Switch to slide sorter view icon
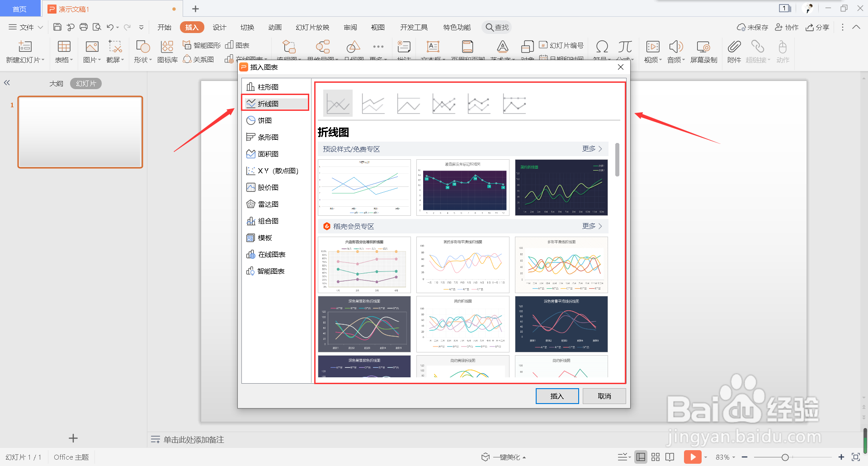868x466 pixels. pyautogui.click(x=656, y=457)
